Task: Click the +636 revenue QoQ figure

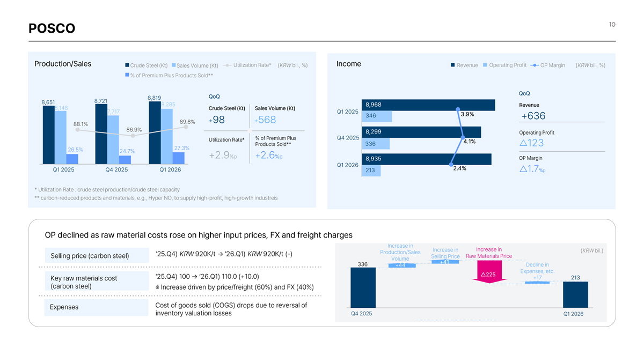Action: point(533,116)
